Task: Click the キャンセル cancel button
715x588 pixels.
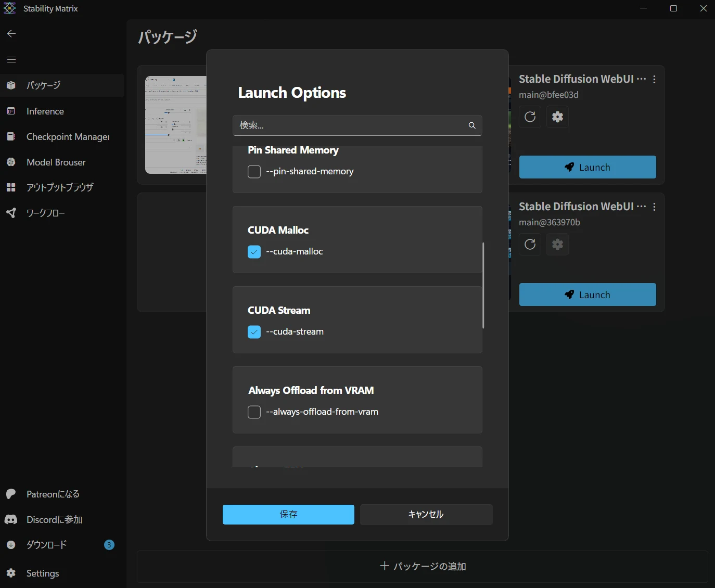Action: [x=426, y=515]
